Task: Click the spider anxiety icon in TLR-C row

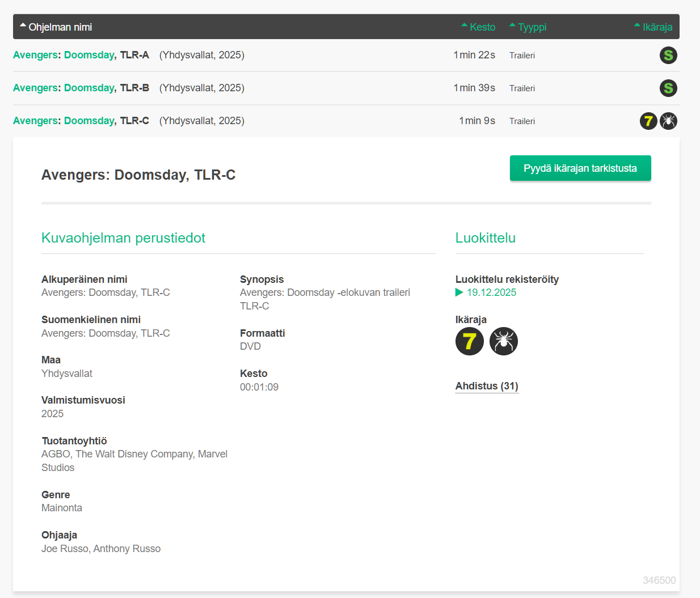Action: [x=669, y=121]
